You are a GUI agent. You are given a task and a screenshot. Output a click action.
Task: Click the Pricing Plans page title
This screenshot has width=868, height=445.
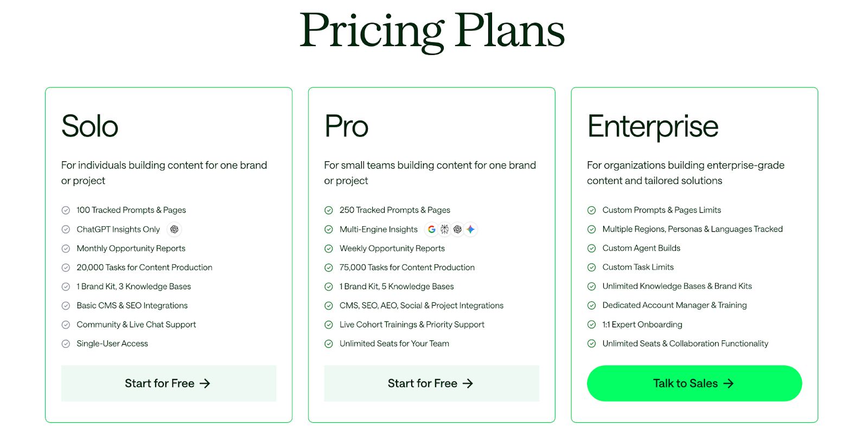[x=433, y=31]
